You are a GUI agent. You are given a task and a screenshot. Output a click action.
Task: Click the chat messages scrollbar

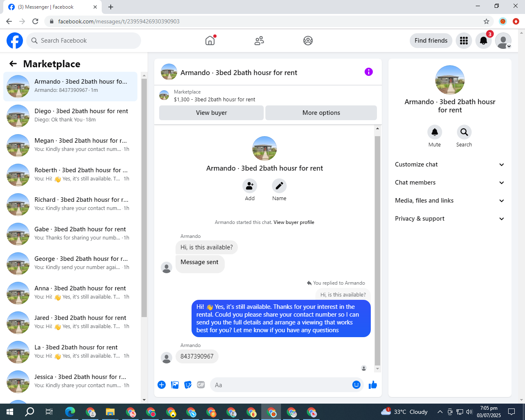coord(377,250)
